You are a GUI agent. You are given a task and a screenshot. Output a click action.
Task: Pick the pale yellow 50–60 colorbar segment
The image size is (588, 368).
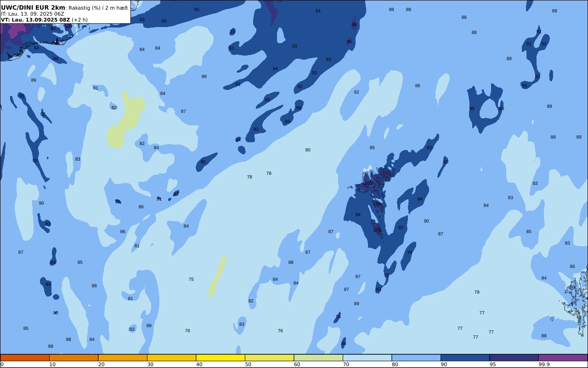269,357
